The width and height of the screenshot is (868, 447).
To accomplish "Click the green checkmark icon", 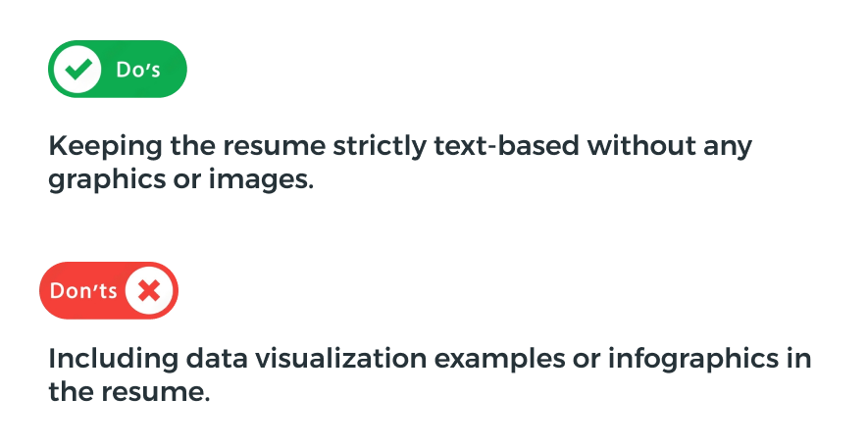I will click(78, 70).
